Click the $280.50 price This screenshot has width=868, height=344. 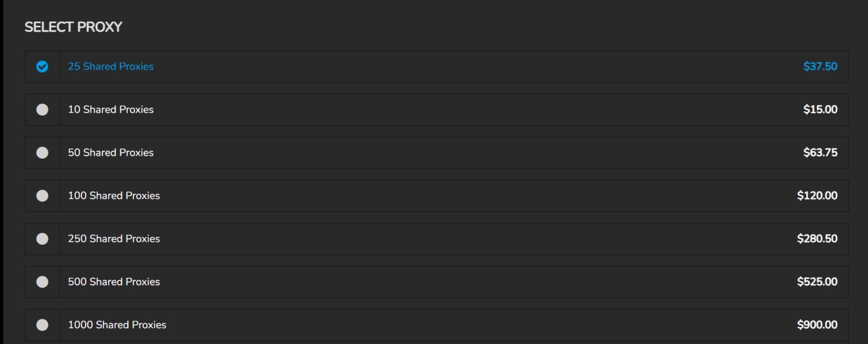point(817,239)
